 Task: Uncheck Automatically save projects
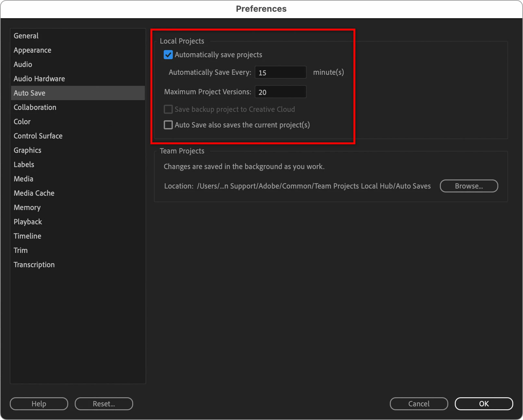click(x=168, y=55)
